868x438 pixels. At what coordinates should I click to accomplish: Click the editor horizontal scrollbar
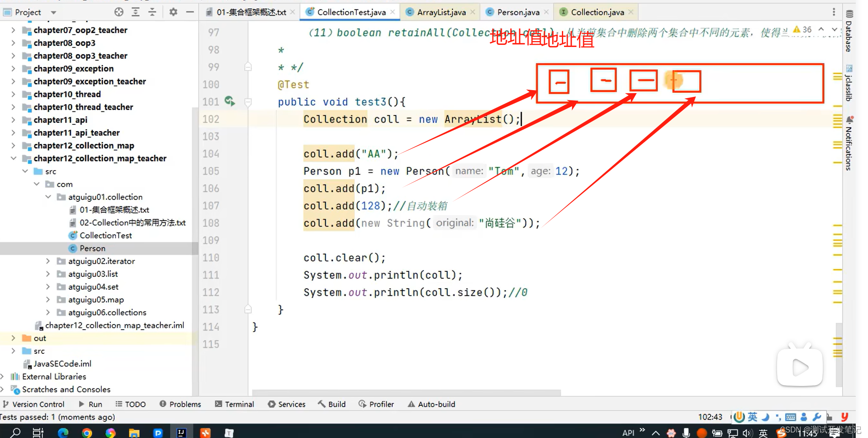pyautogui.click(x=406, y=393)
